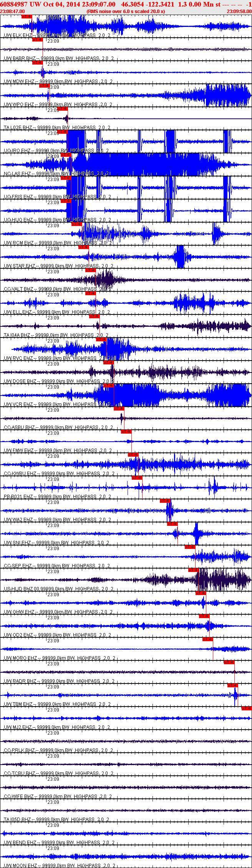This screenshot has width=252, height=868.
Task: Select the red pick flag on BABR trace
Action: pyautogui.click(x=37, y=40)
